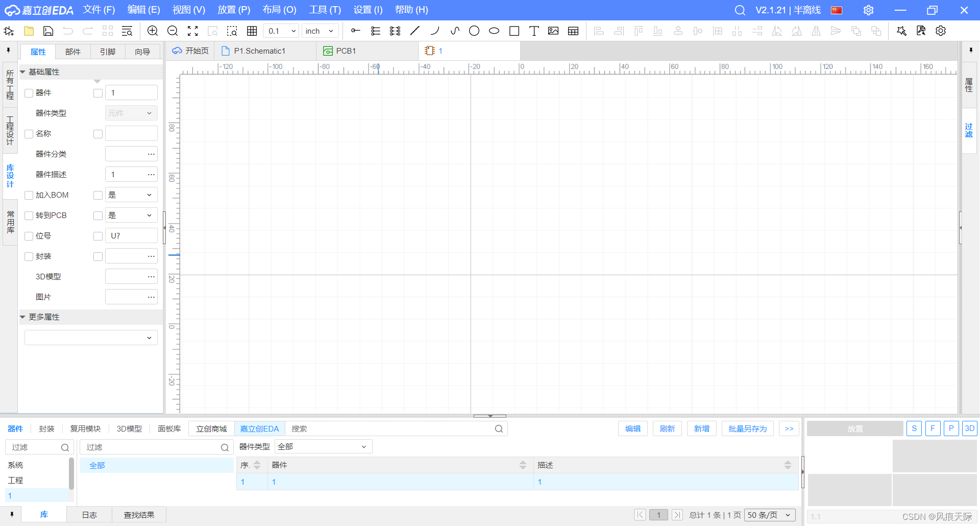Open the 工具 (T) menu

click(325, 10)
